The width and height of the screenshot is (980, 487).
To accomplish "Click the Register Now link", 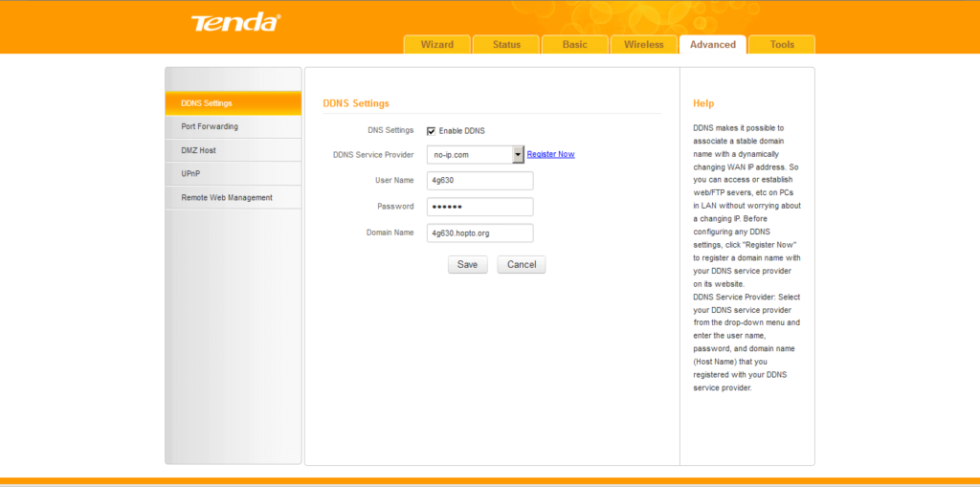I will click(x=550, y=154).
